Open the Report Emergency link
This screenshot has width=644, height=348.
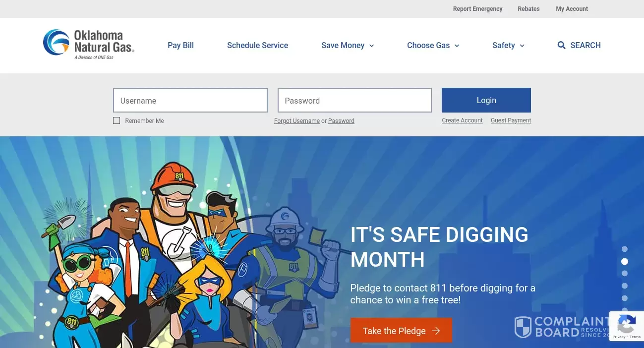pyautogui.click(x=477, y=9)
